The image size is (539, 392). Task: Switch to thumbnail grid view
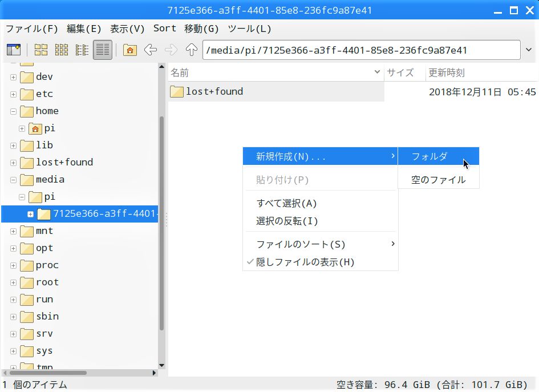coord(62,50)
